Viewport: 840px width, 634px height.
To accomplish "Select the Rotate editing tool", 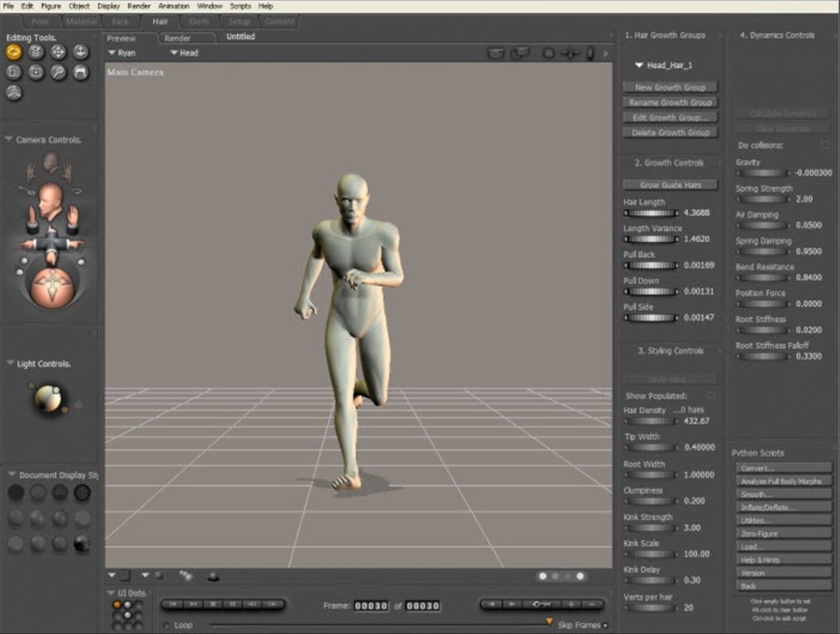I will [x=14, y=52].
